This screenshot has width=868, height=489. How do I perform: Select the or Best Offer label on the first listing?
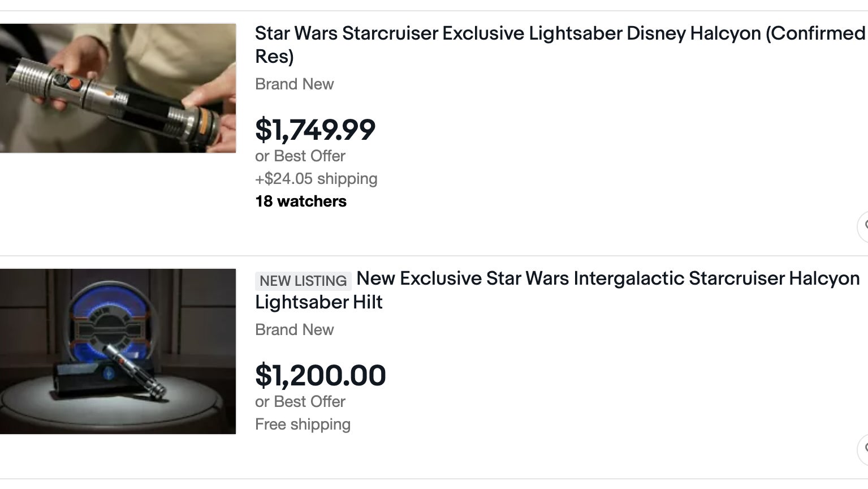tap(300, 156)
